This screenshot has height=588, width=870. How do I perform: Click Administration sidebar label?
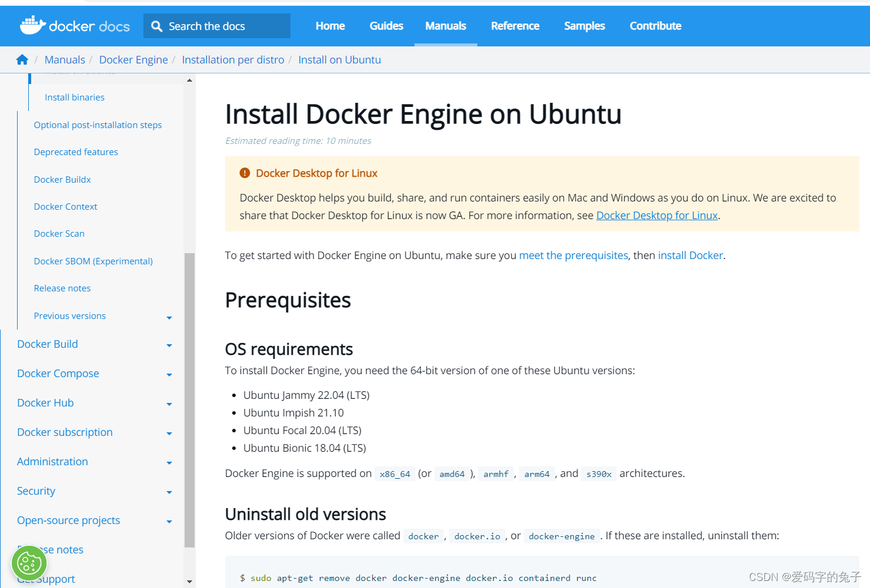pyautogui.click(x=52, y=462)
